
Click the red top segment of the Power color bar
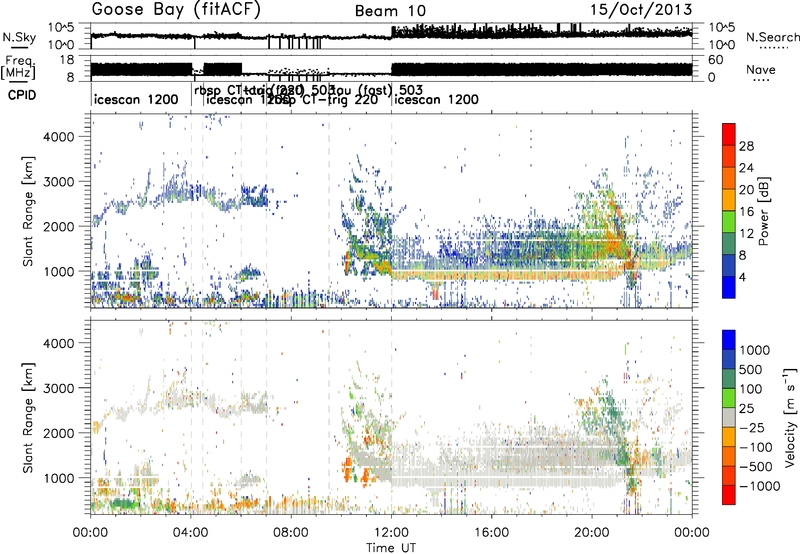[x=729, y=134]
